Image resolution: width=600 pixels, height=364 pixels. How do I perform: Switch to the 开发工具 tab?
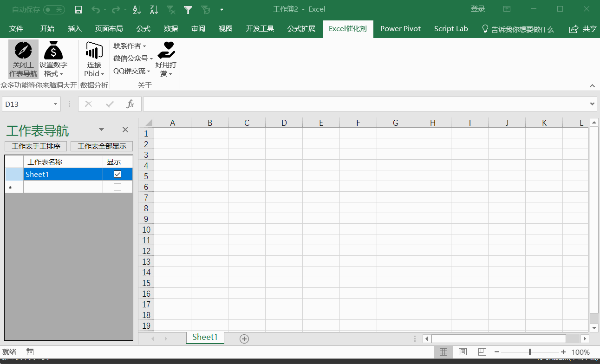click(260, 29)
